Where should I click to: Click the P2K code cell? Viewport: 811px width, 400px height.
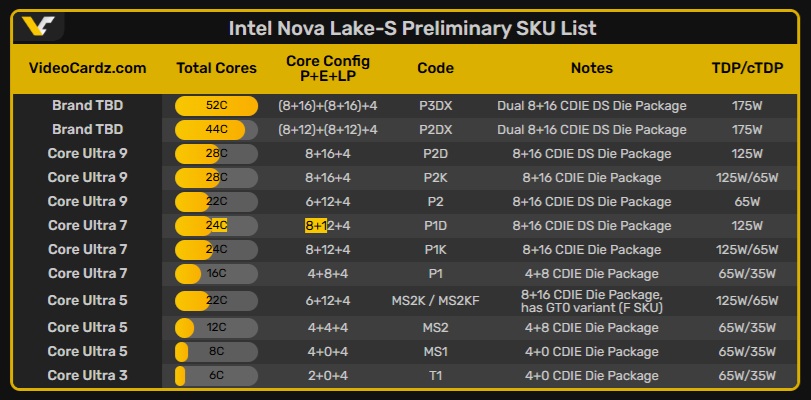(435, 177)
